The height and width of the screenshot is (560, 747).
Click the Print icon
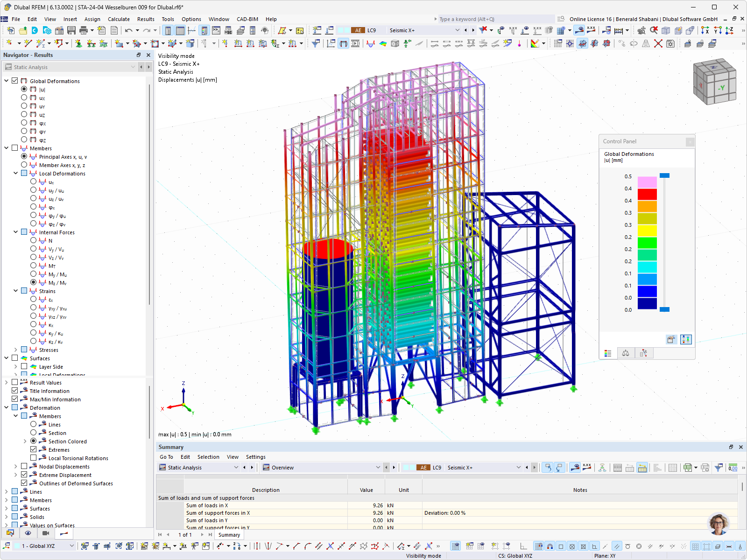point(84,30)
